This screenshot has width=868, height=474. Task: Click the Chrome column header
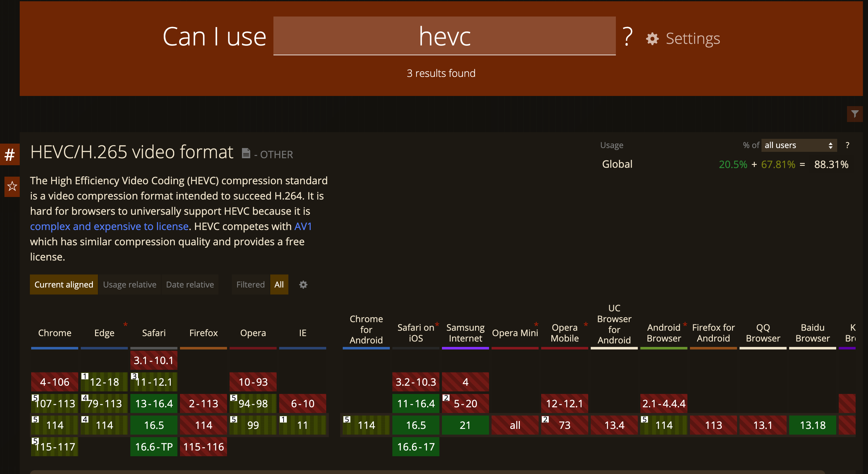55,333
